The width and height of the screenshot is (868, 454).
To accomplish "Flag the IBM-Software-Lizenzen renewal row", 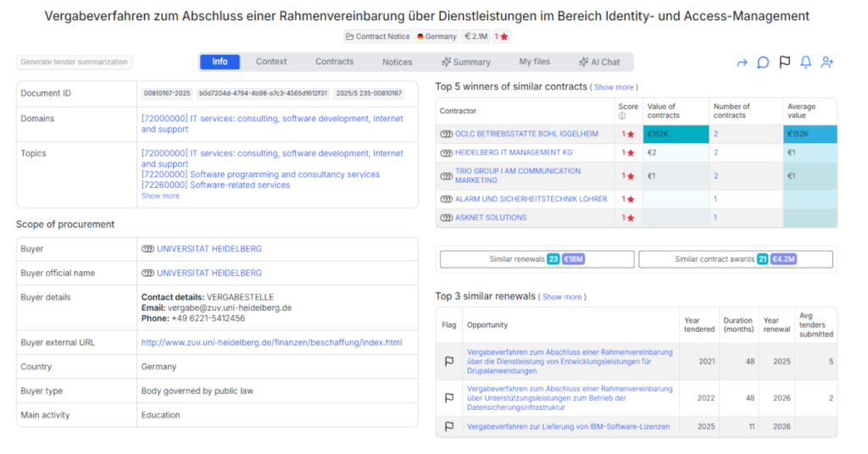I will [x=449, y=426].
